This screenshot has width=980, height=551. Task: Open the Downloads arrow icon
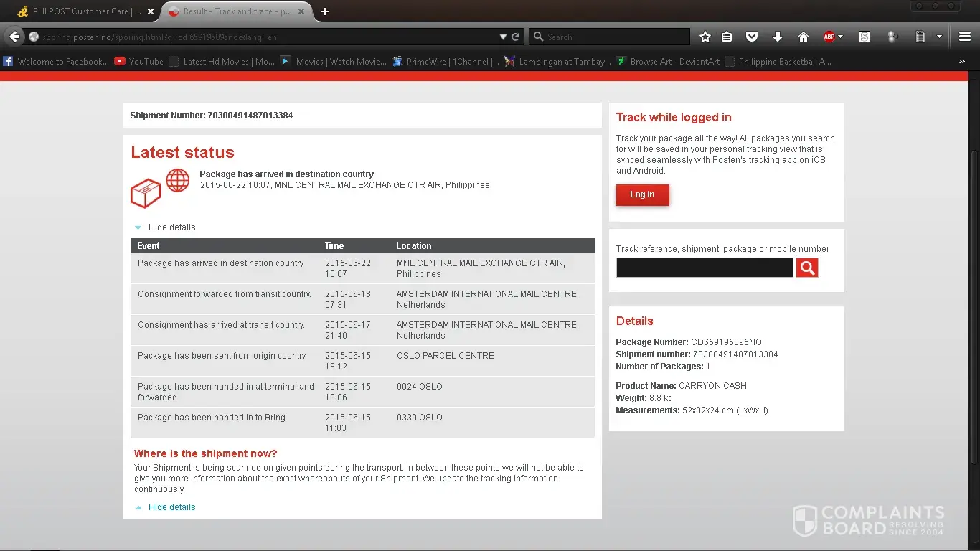tap(778, 37)
